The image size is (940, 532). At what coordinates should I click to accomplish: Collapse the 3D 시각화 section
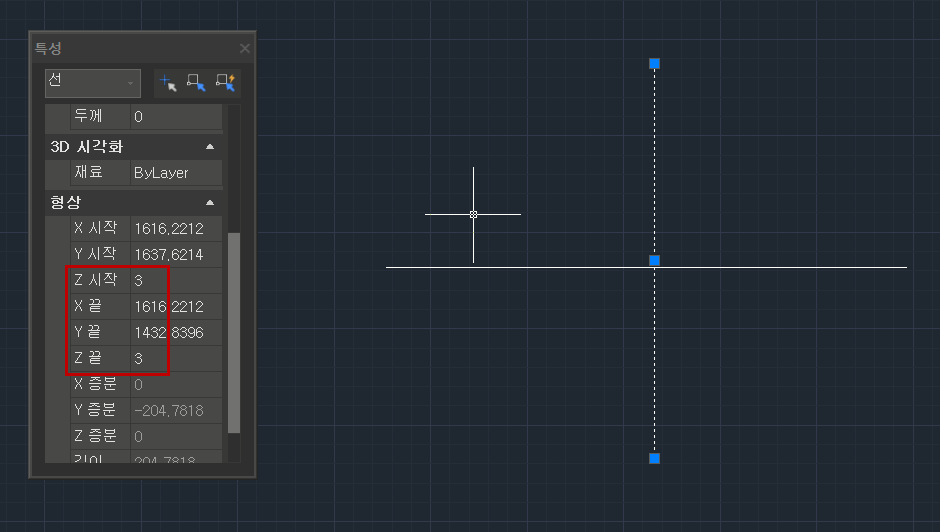click(210, 146)
